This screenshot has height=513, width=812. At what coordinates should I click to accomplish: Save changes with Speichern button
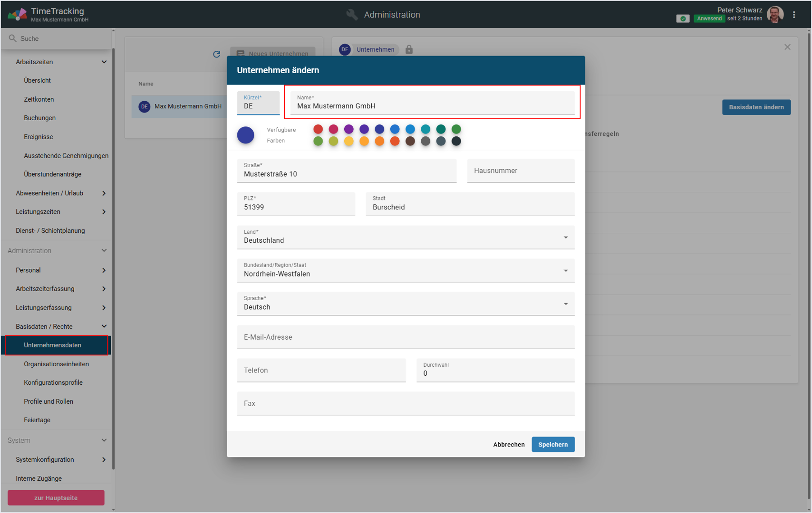[552, 445]
